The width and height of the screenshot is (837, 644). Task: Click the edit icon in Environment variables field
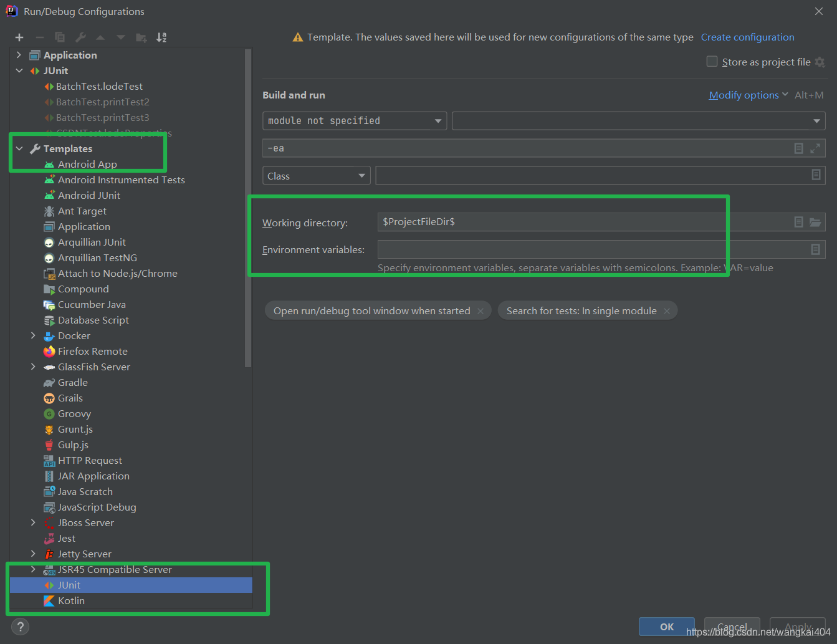coord(815,249)
